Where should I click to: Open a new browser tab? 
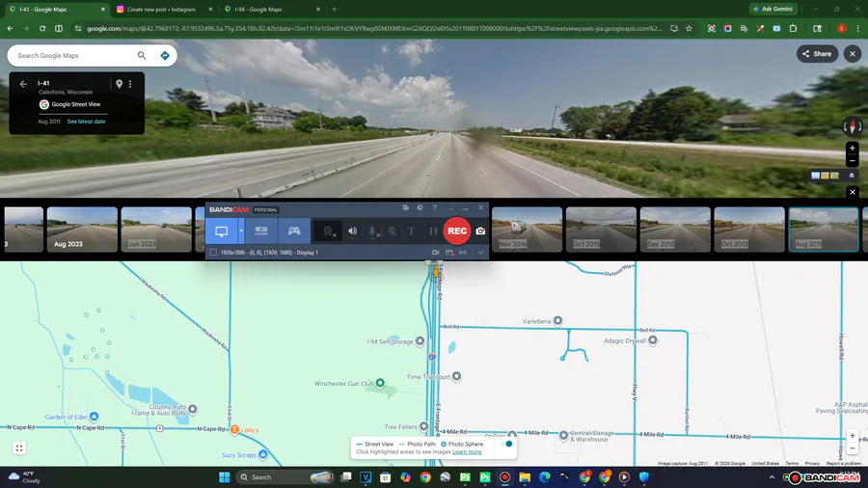point(335,10)
